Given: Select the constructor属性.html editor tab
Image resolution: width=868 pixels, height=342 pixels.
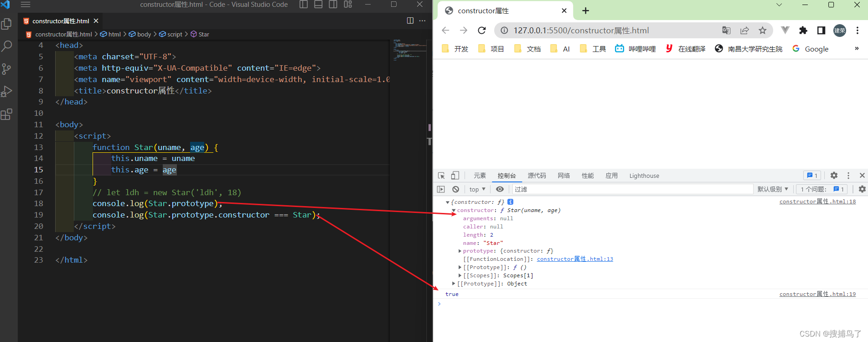Looking at the screenshot, I should point(60,21).
